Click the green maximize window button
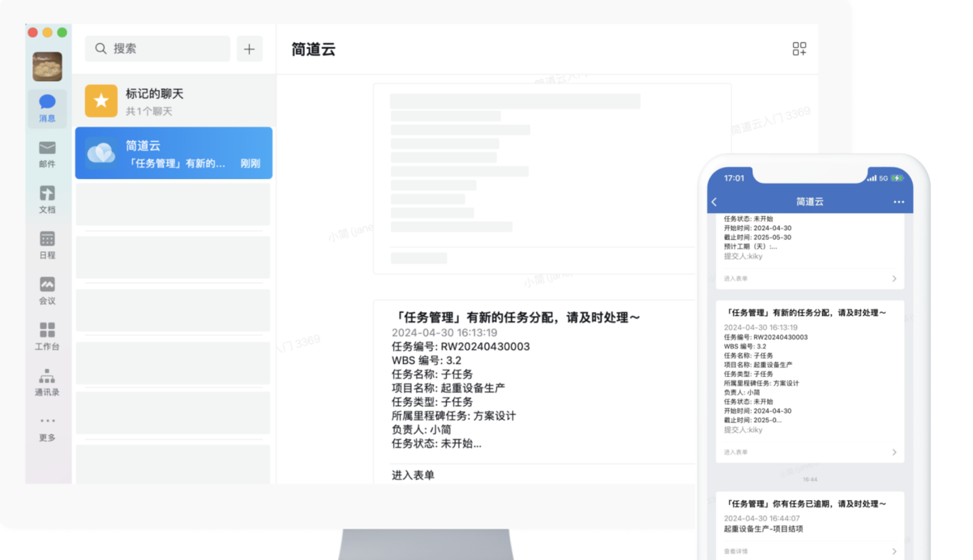973x560 pixels. [x=62, y=32]
